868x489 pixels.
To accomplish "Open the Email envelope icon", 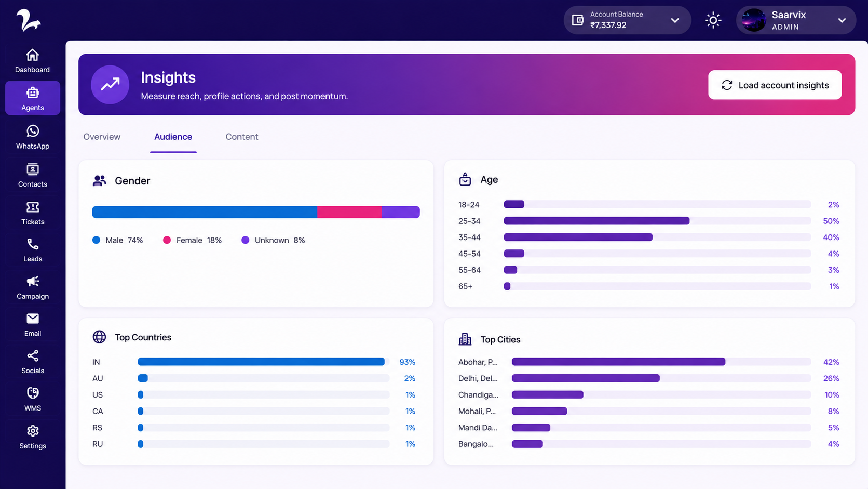I will (x=33, y=319).
